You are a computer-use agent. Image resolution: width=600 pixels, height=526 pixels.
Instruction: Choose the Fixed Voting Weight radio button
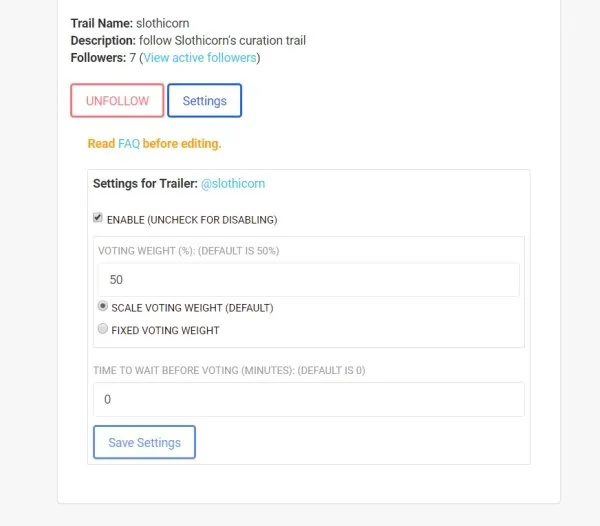102,329
